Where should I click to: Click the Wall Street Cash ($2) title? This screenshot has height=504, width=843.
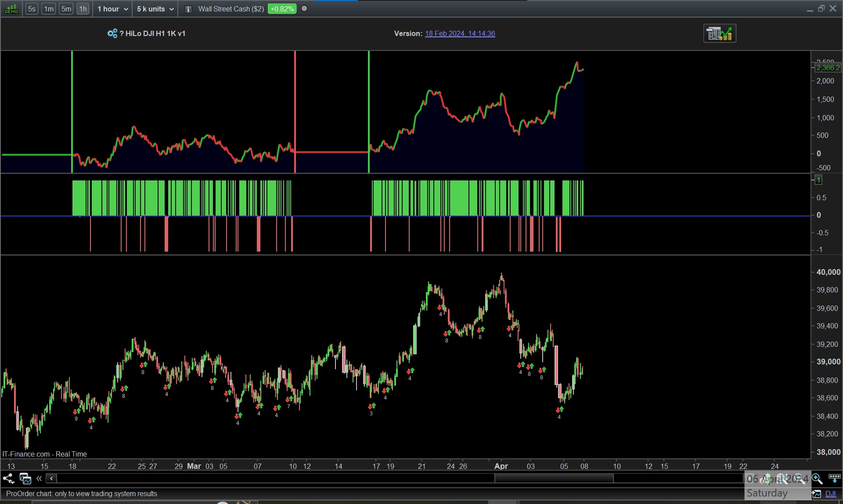231,9
